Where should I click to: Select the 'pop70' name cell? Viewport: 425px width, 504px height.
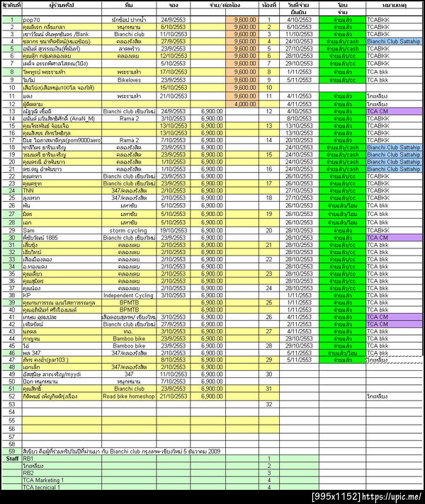click(x=62, y=20)
